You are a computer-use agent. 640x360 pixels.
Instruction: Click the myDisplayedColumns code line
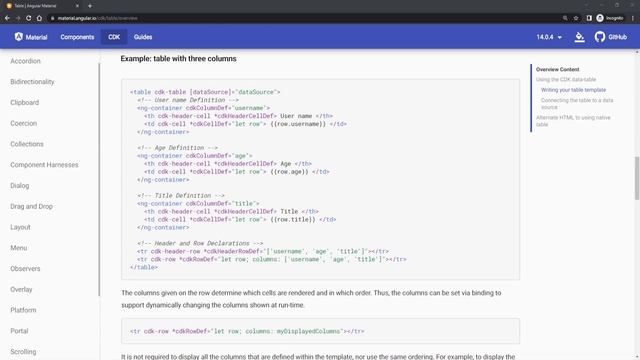[x=247, y=331]
